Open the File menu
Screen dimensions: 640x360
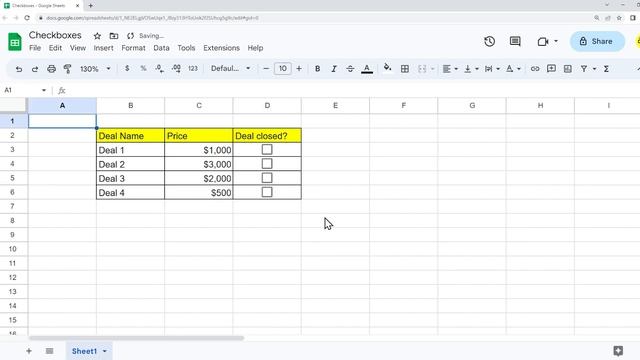35,48
